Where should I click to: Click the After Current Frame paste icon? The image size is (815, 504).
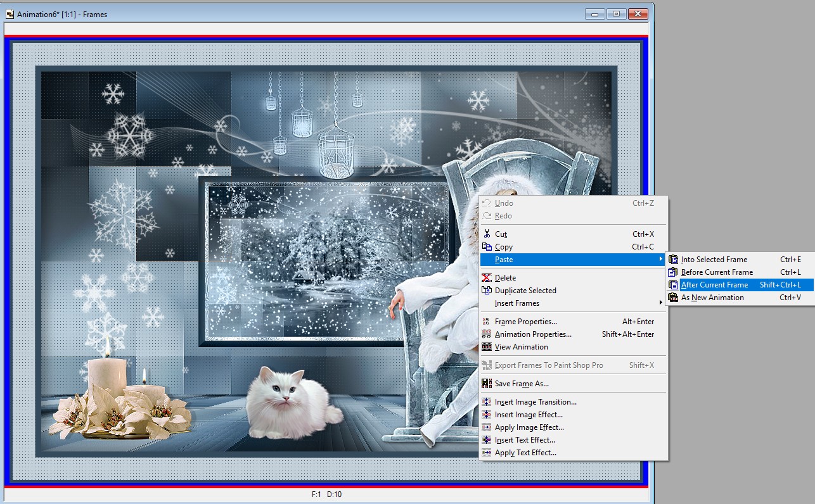pos(673,285)
